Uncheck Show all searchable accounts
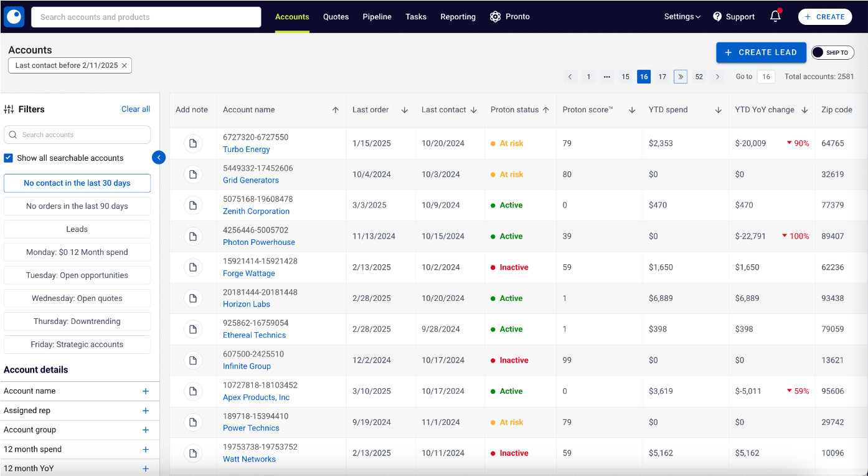This screenshot has width=868, height=476. coord(9,158)
